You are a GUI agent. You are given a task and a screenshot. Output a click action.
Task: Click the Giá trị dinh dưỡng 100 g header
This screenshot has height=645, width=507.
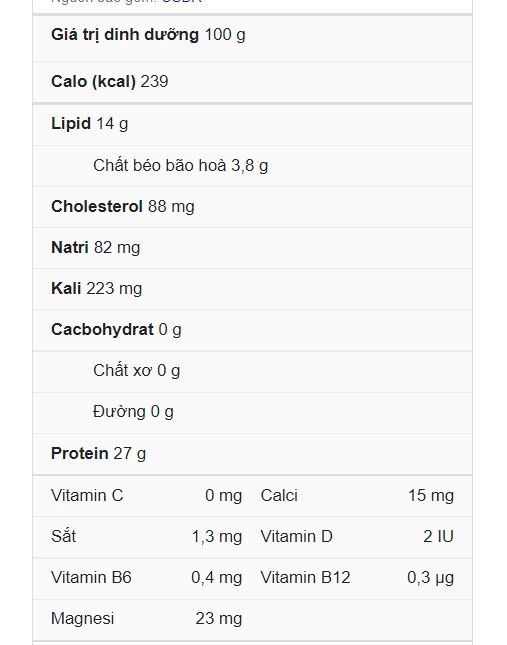point(252,38)
